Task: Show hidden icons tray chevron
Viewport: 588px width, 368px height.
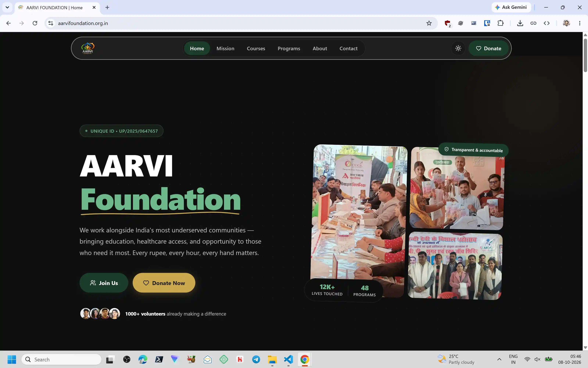Action: [499, 359]
